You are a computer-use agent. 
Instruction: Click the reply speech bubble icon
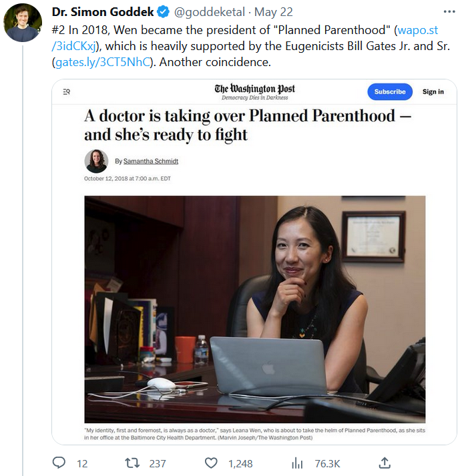click(59, 463)
